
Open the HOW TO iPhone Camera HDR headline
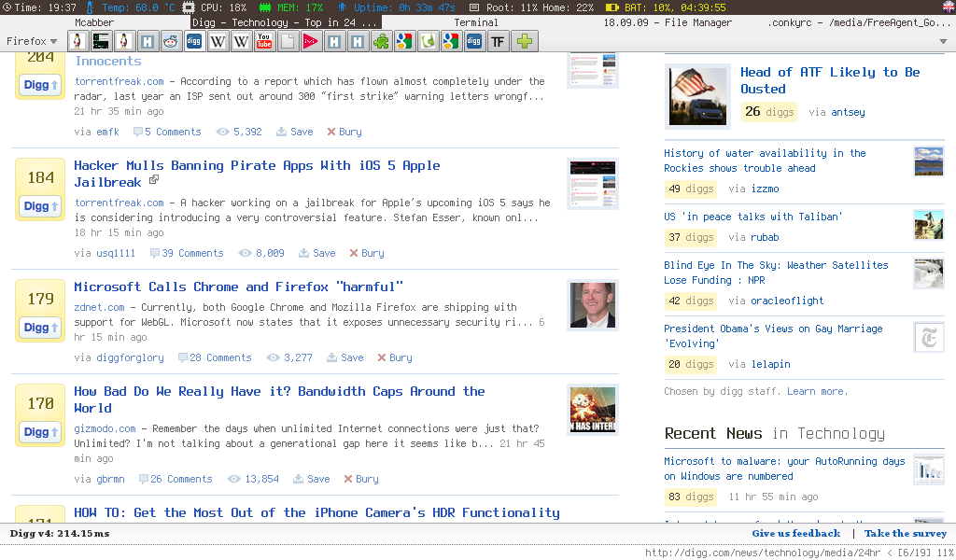(x=316, y=512)
